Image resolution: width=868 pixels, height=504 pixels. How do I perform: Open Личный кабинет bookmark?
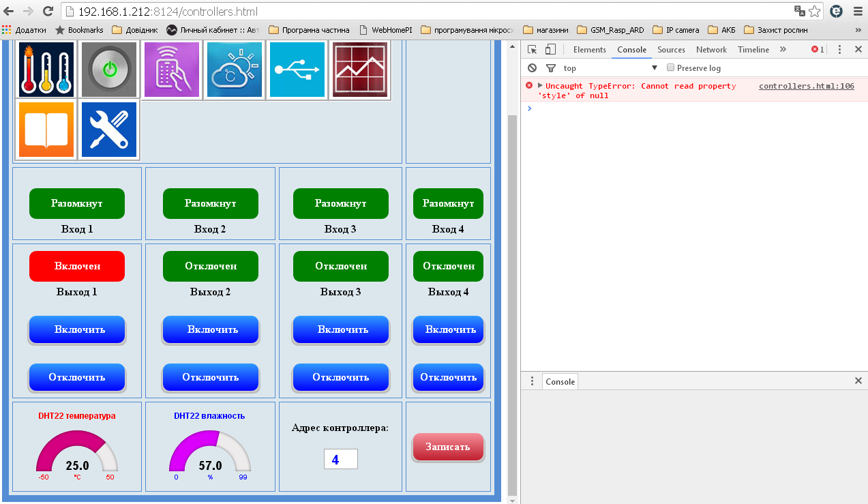(x=213, y=30)
